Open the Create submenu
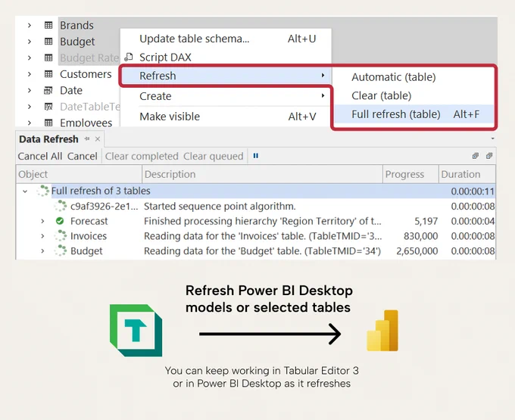 226,96
